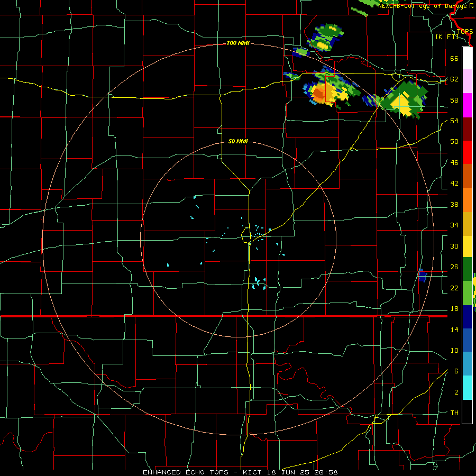Screen dimensions: 476x476
Task: Click the "ENHANCED ECHO TOPS" caption text
Action: 186,472
